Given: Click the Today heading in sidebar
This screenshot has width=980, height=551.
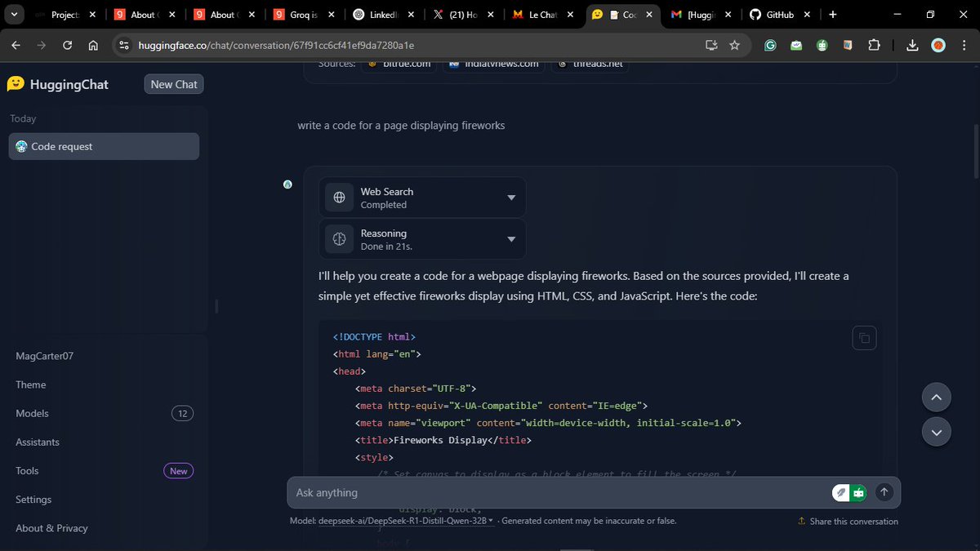Looking at the screenshot, I should tap(23, 118).
